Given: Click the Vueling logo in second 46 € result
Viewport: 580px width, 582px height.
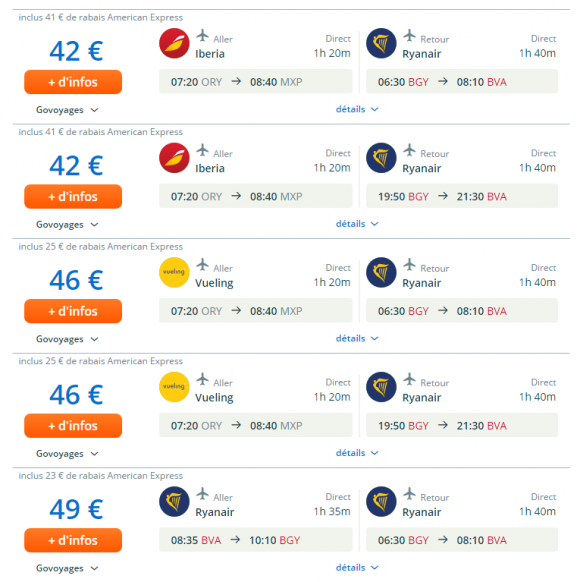Looking at the screenshot, I should pos(174,387).
